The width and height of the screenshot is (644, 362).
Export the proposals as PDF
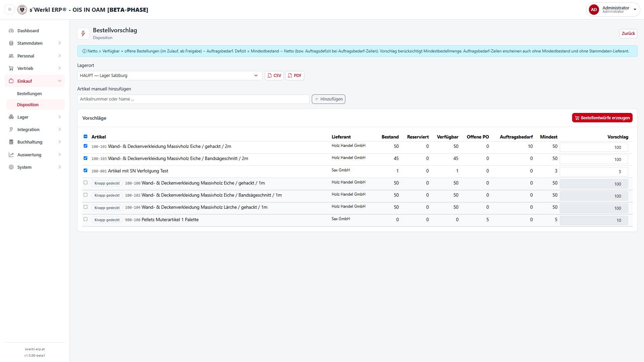click(295, 76)
